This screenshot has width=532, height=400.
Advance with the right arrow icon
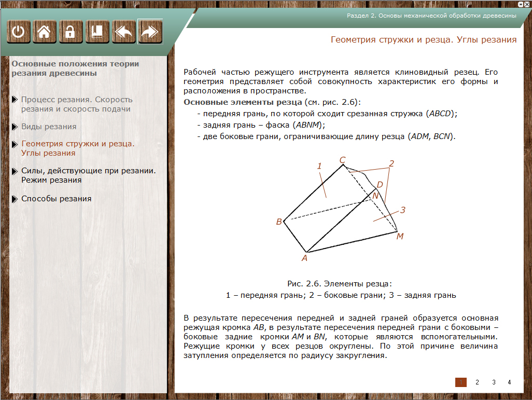point(150,32)
